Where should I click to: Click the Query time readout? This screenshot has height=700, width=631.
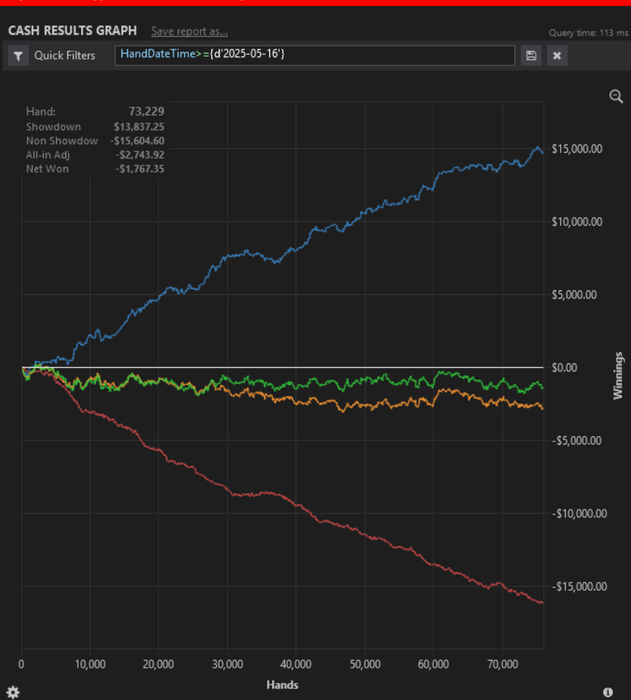coord(585,33)
